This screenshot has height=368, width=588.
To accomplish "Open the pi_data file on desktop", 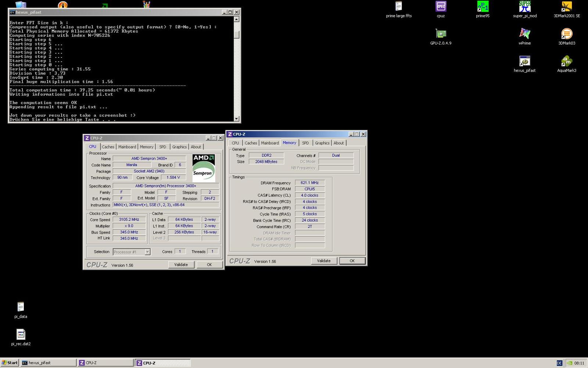I will (x=21, y=310).
